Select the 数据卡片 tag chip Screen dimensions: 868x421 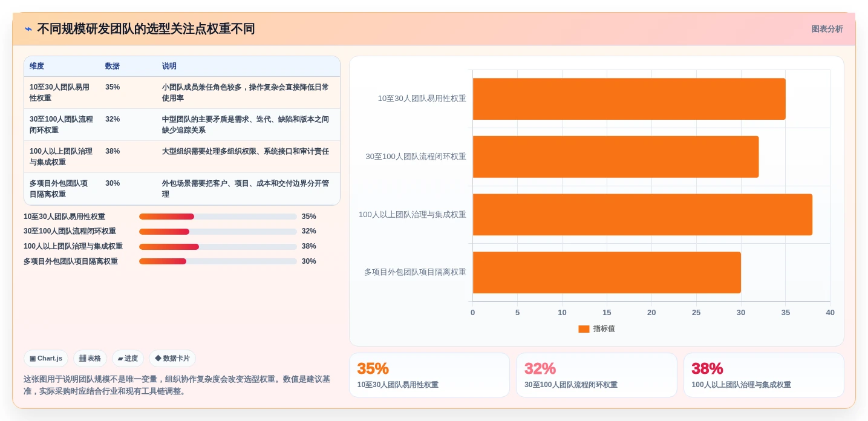pos(172,359)
